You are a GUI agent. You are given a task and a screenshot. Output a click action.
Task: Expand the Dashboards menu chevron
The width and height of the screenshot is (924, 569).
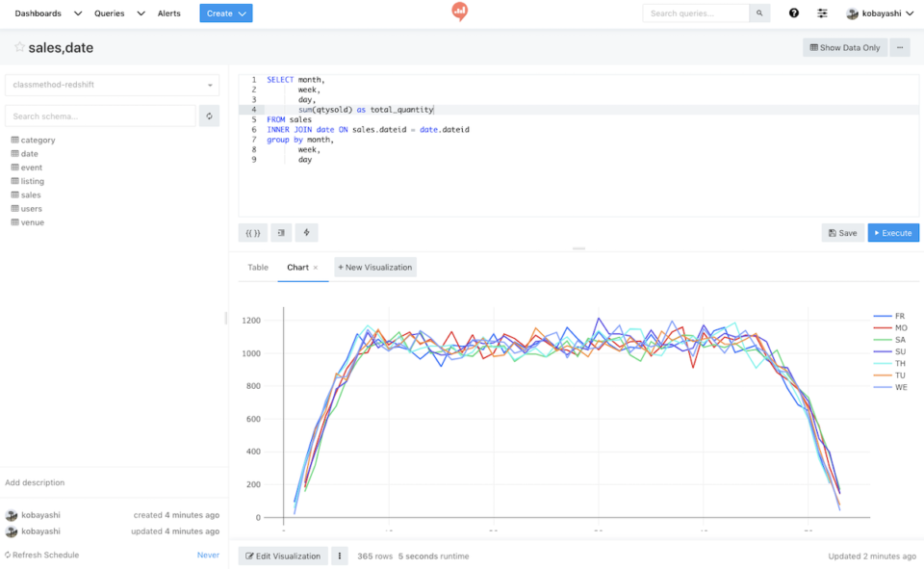77,13
